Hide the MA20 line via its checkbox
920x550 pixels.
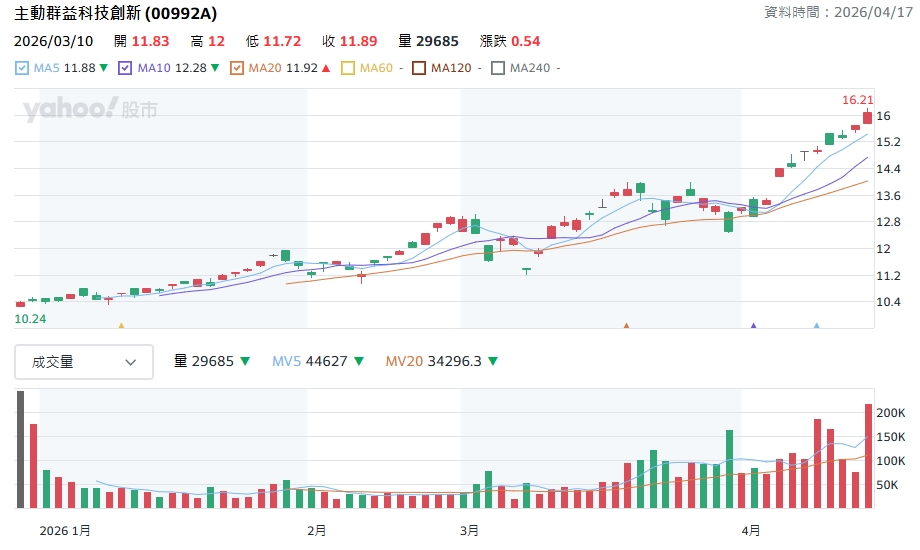236,68
